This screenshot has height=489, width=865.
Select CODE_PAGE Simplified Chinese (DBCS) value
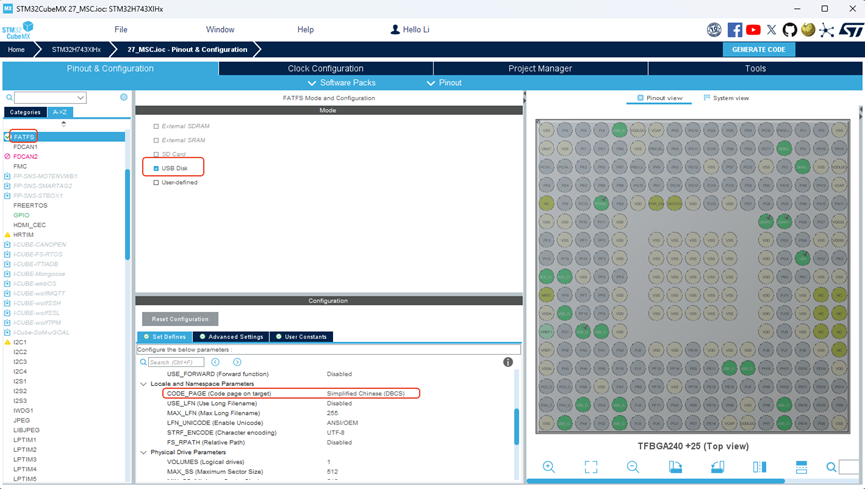pos(366,394)
